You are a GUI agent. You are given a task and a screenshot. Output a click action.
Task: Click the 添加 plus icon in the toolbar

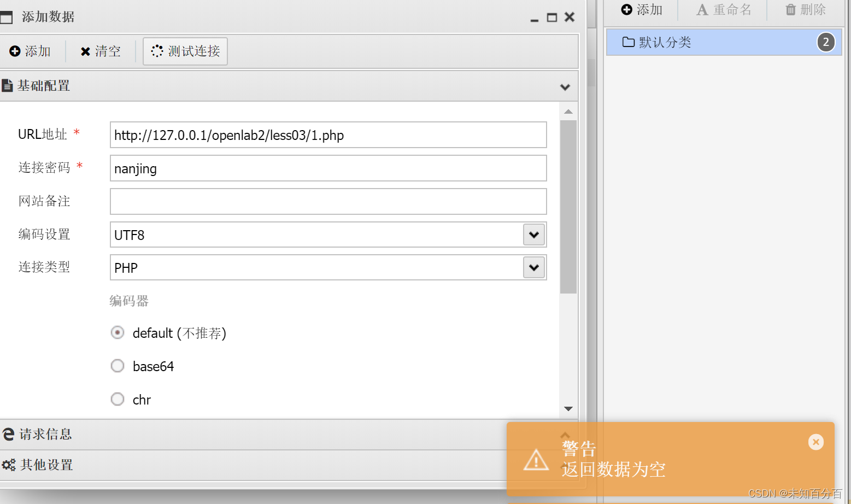[15, 51]
